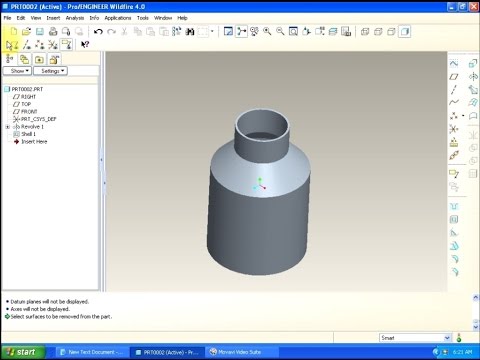Click the Datum Plane tool icon

tap(454, 77)
